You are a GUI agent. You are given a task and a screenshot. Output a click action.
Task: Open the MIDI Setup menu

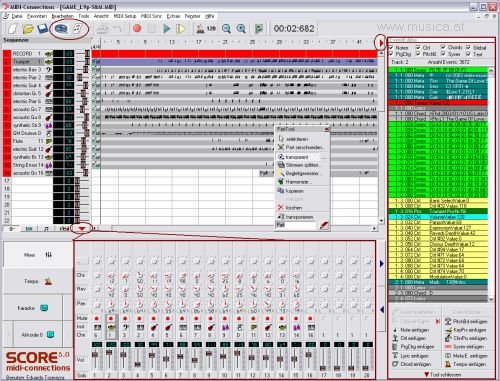click(125, 16)
